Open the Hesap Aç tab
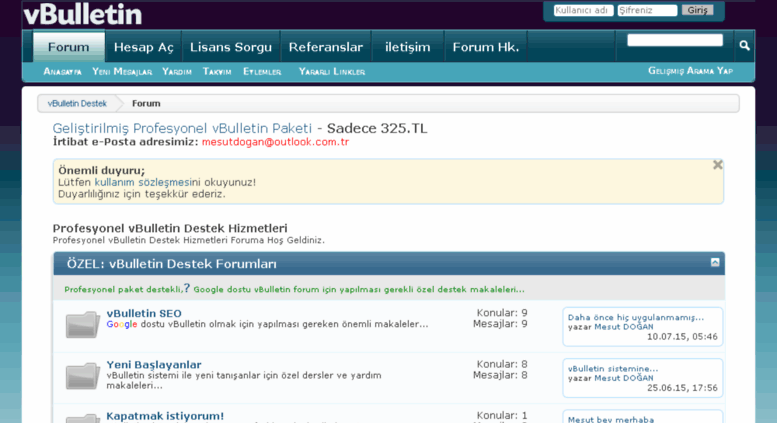777x423 pixels. [x=144, y=47]
